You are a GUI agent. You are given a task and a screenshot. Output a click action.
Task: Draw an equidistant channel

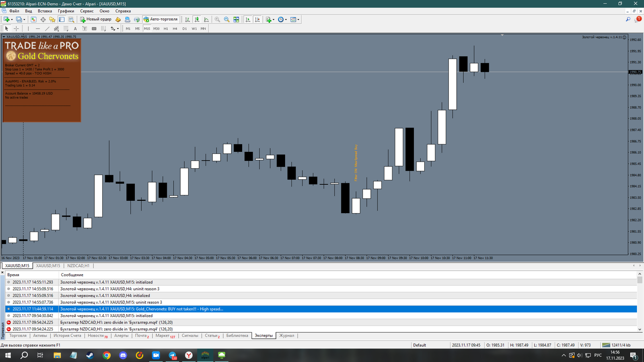tap(56, 28)
